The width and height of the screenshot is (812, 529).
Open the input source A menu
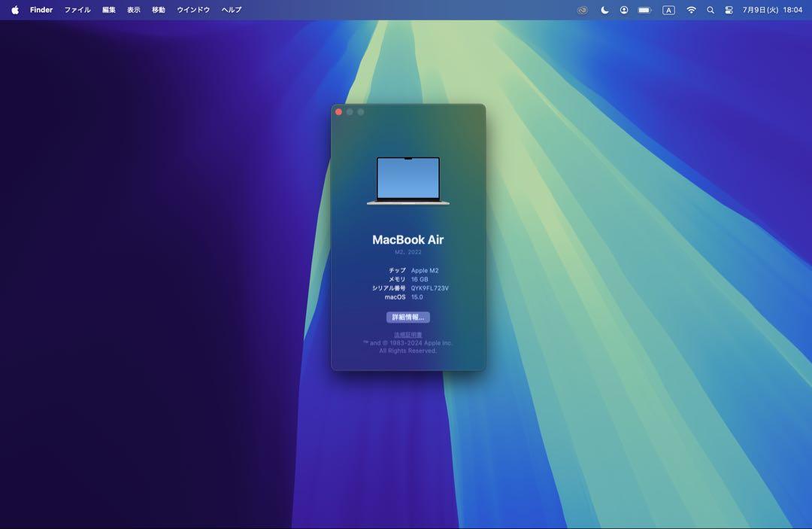668,10
